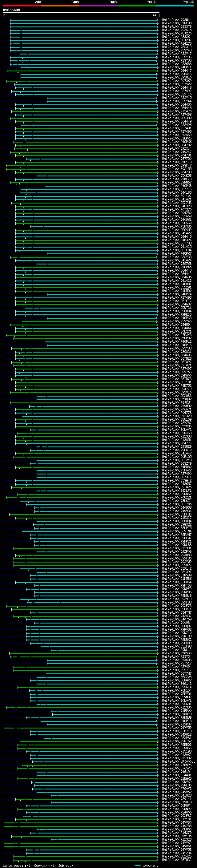This screenshot has width=197, height=868.
Task: Select the UniRef100_A2SY47 hit label
Action: 177,54
